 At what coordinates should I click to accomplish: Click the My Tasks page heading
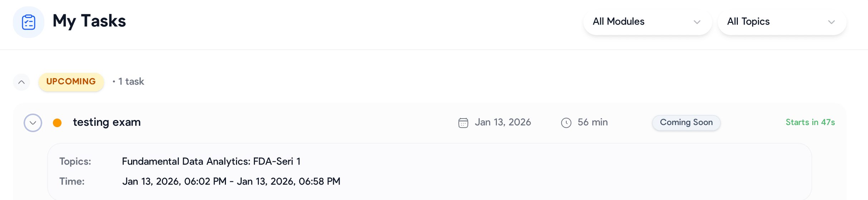[x=89, y=21]
